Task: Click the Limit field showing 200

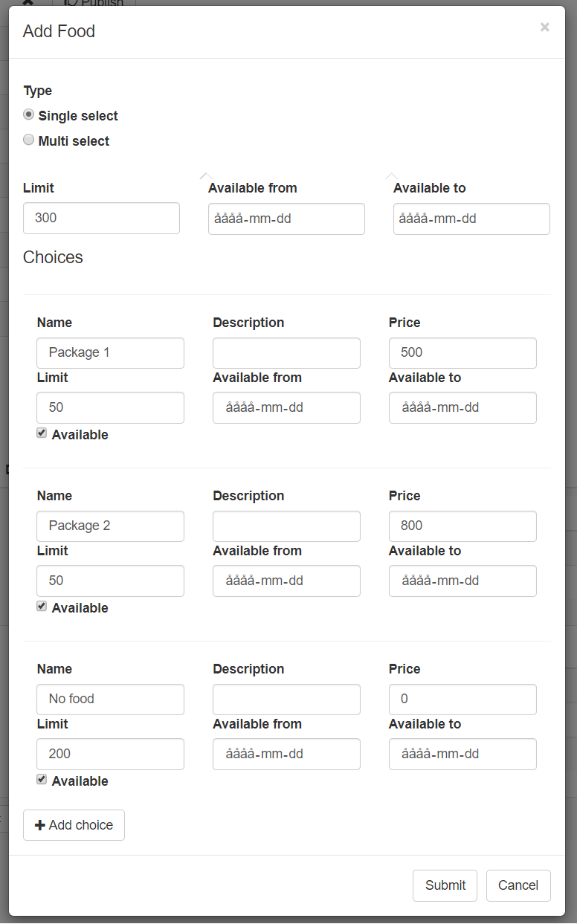Action: 110,755
